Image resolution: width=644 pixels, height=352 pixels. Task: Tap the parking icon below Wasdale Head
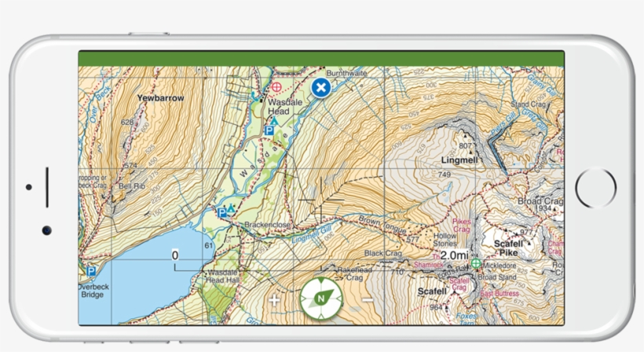tap(269, 130)
